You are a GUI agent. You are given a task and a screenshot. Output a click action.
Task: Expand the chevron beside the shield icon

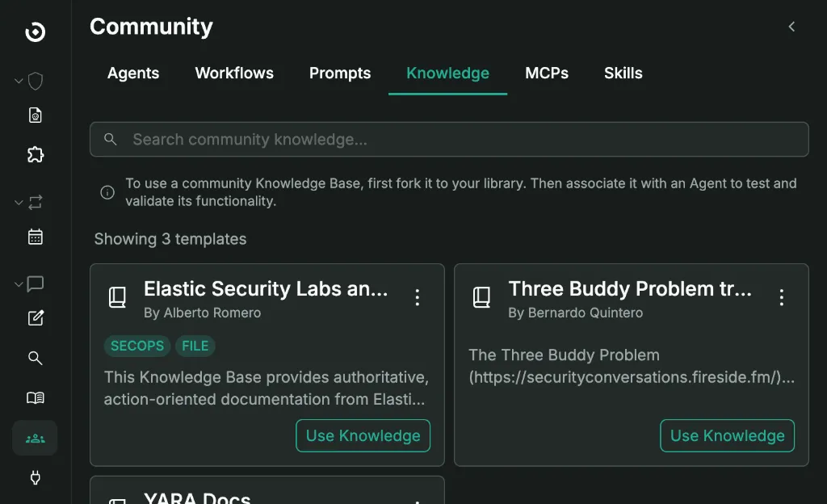[19, 82]
